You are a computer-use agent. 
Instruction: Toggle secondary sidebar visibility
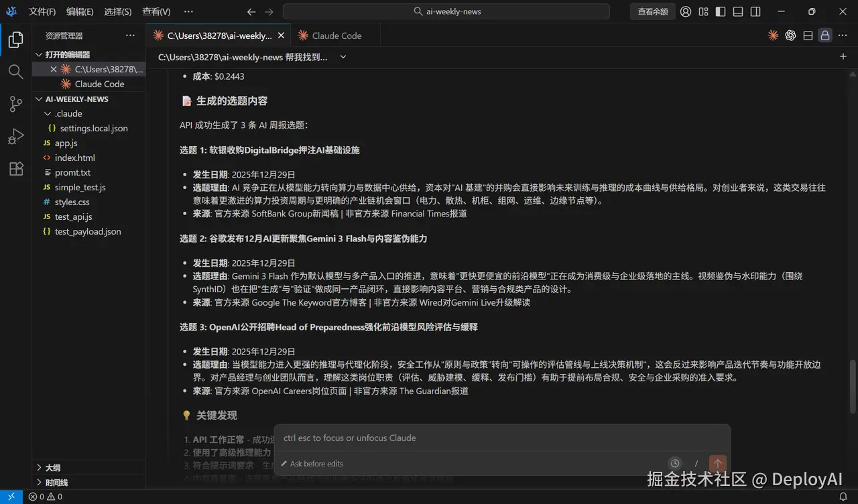point(755,11)
